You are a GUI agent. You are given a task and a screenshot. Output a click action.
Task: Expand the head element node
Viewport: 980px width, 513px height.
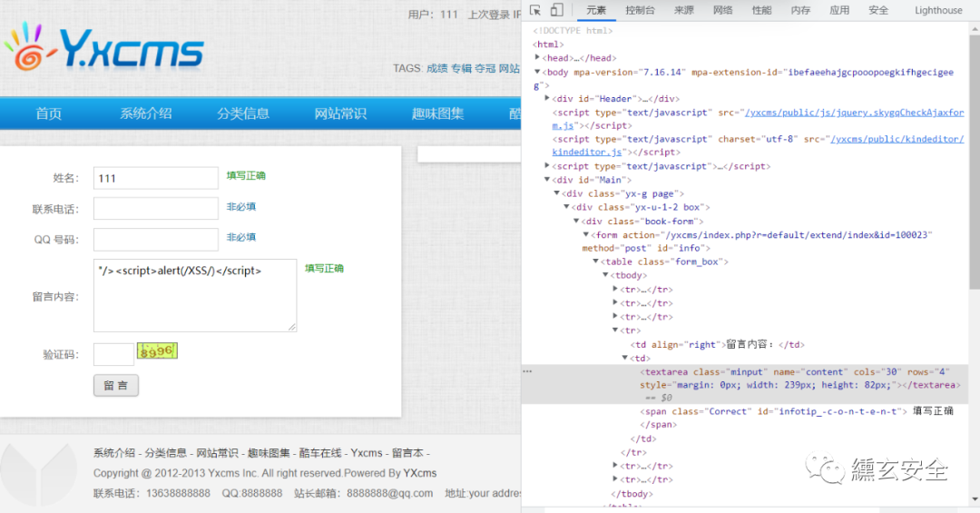point(537,57)
